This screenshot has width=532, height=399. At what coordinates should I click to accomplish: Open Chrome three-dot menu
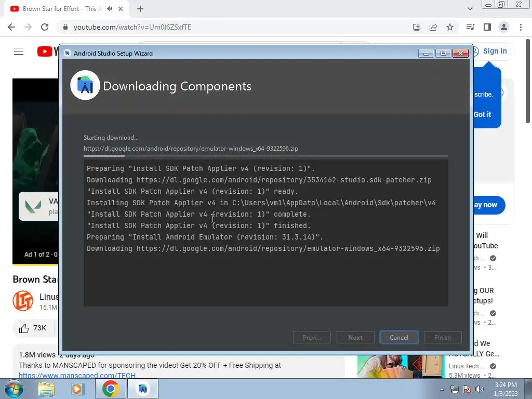(x=521, y=27)
